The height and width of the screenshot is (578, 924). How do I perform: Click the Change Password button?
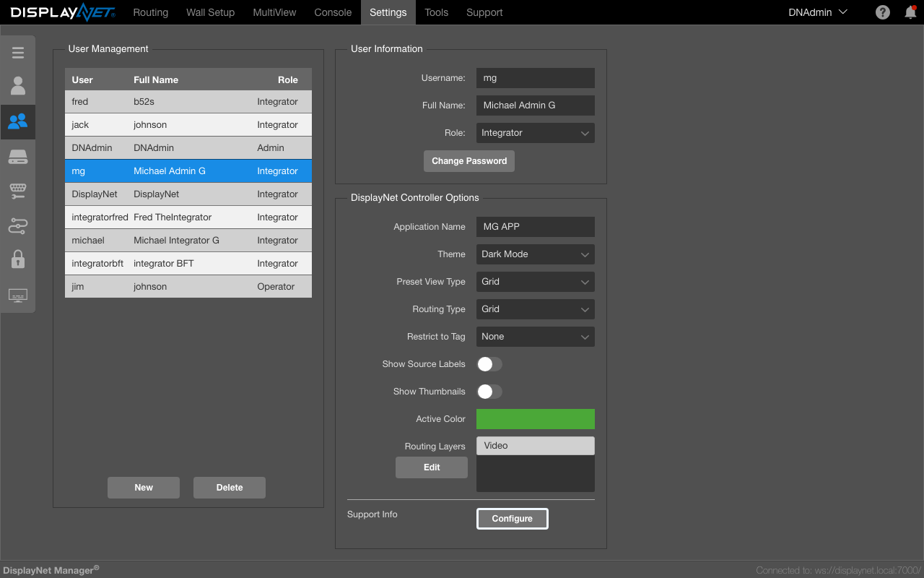pos(469,161)
